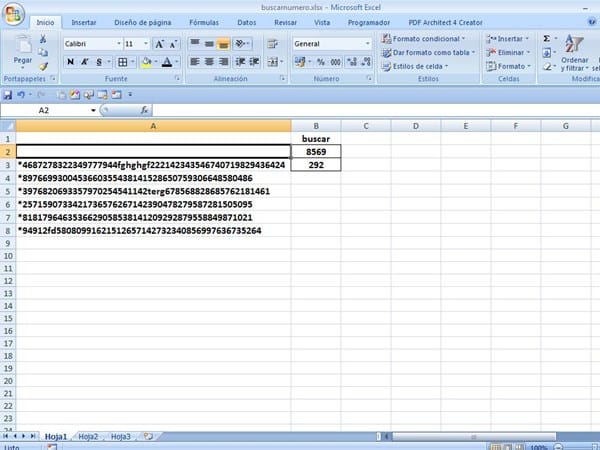Screen dimensions: 600x450
Task: Decrease indent icon
Action: 240,62
